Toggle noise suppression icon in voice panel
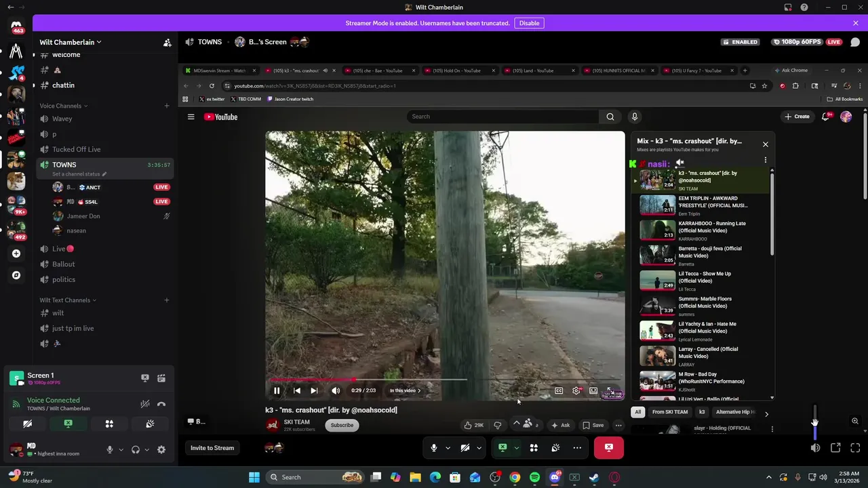 145,404
